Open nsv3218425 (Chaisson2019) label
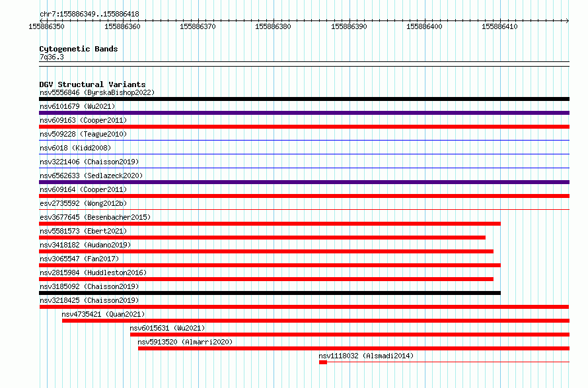Image resolution: width=588 pixels, height=388 pixels. pyautogui.click(x=89, y=300)
